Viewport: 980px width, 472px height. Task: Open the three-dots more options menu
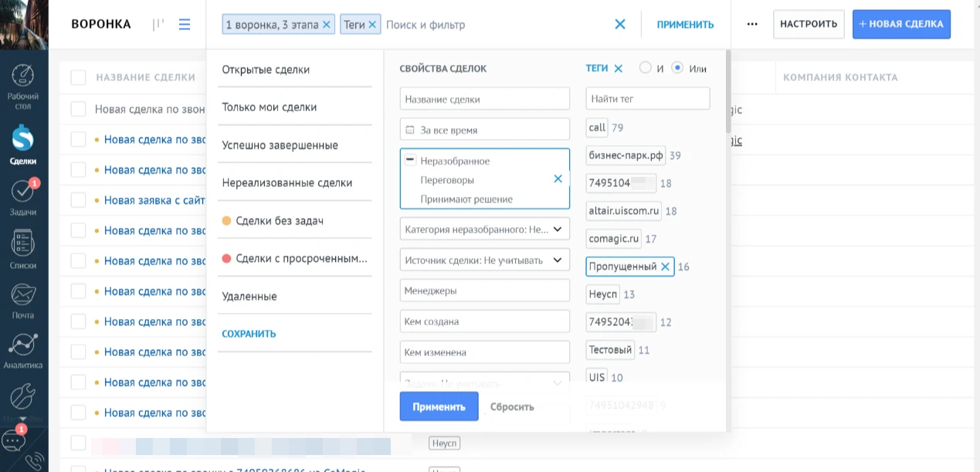[752, 25]
